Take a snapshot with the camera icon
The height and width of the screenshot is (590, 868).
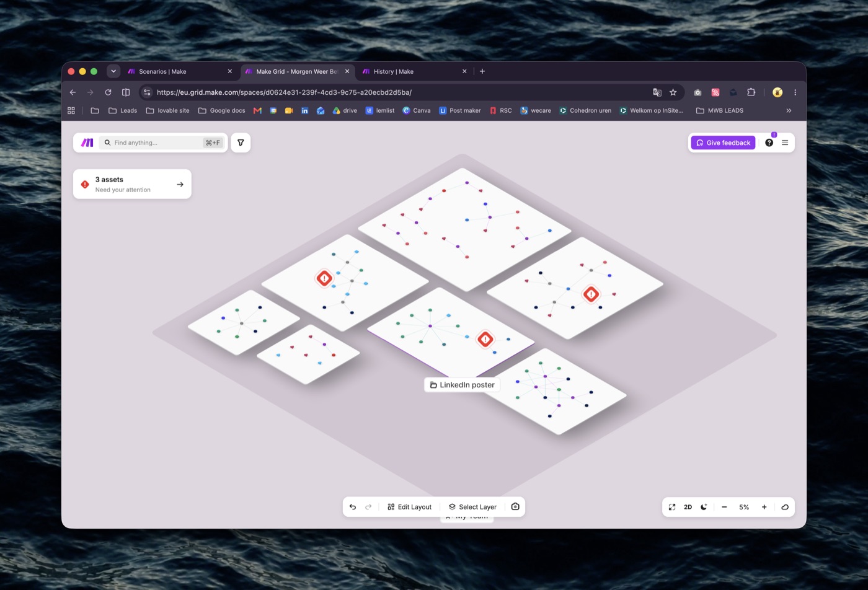coord(515,506)
